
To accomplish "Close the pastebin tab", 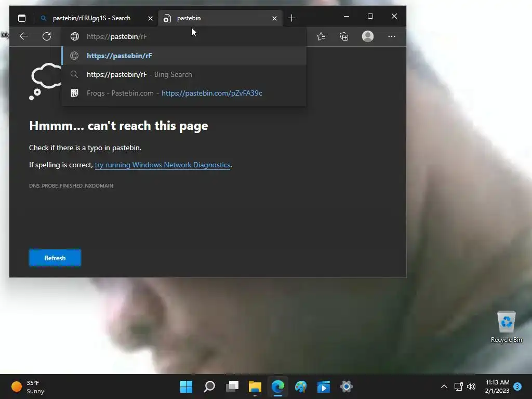I will click(x=274, y=18).
